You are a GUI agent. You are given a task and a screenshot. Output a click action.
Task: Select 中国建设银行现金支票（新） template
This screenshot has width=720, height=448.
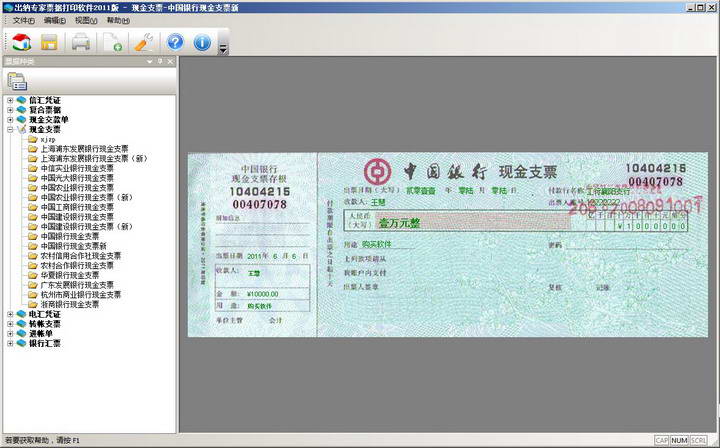tap(87, 227)
